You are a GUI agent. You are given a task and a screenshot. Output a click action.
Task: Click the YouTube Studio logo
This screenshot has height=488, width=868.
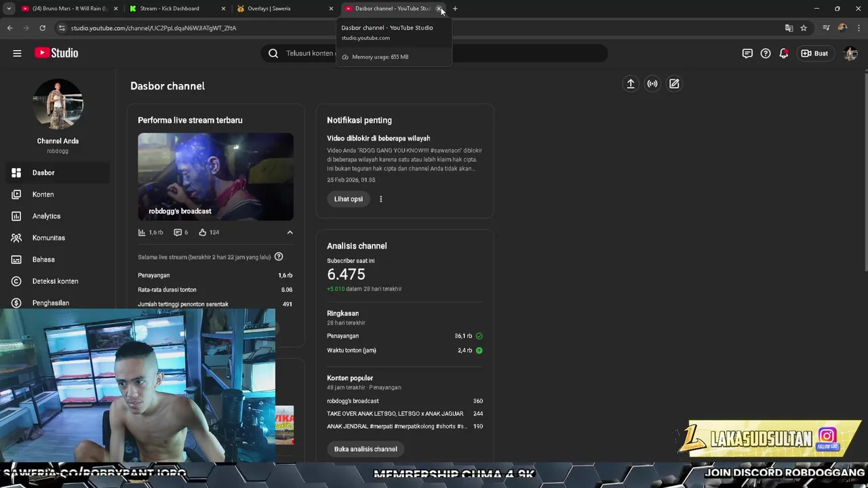click(x=56, y=53)
